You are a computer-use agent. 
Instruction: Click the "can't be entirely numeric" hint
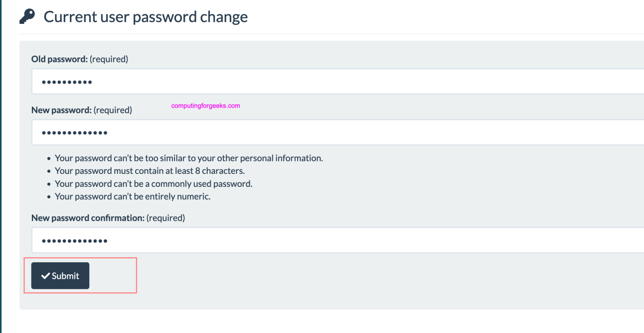[132, 196]
